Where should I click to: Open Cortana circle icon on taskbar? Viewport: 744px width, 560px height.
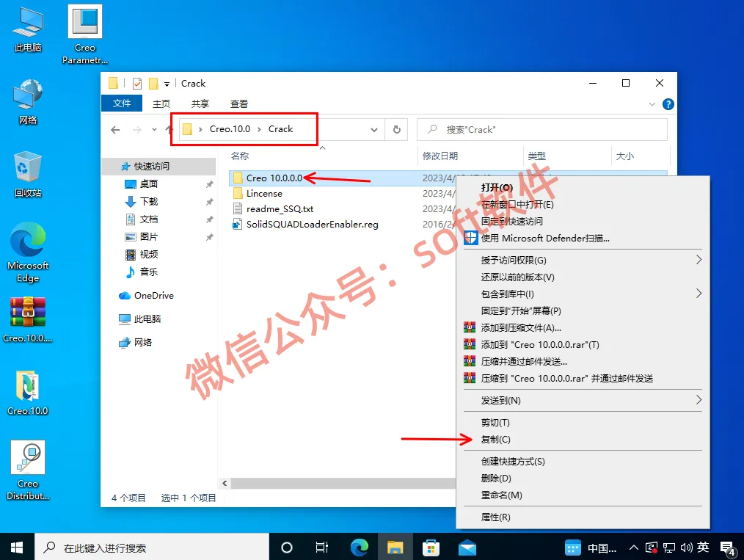coord(287,548)
